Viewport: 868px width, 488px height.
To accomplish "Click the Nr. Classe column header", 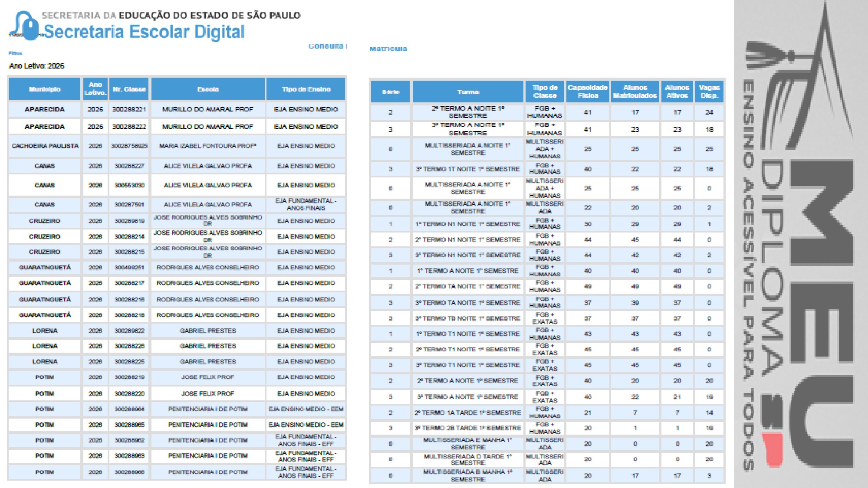I will pyautogui.click(x=129, y=89).
